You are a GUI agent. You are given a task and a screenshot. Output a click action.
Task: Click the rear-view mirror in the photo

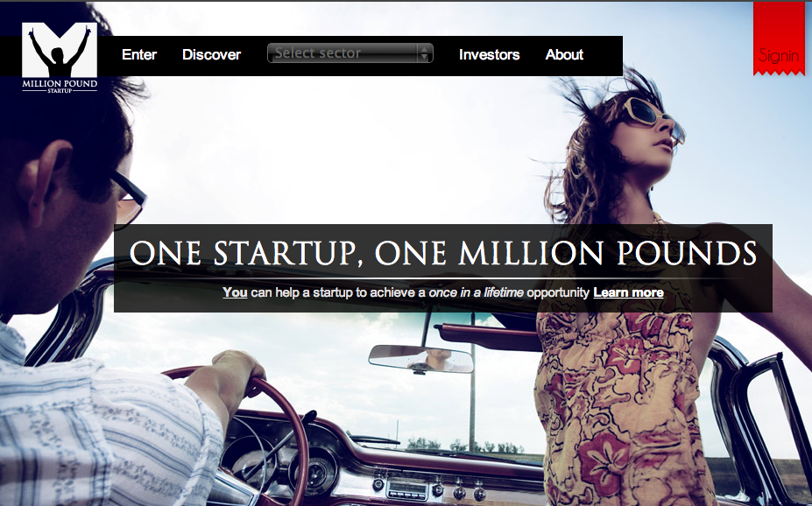pyautogui.click(x=420, y=359)
